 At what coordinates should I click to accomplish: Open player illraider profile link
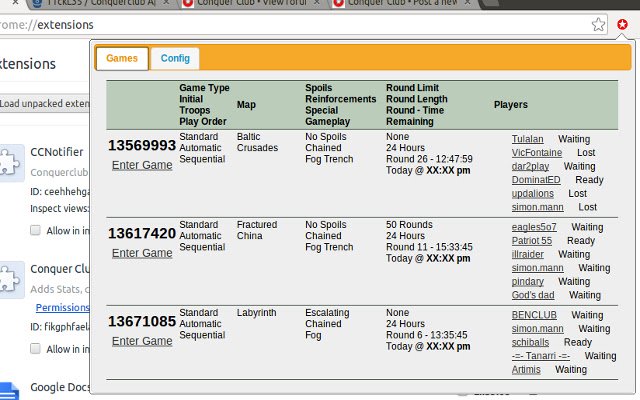[x=528, y=254]
